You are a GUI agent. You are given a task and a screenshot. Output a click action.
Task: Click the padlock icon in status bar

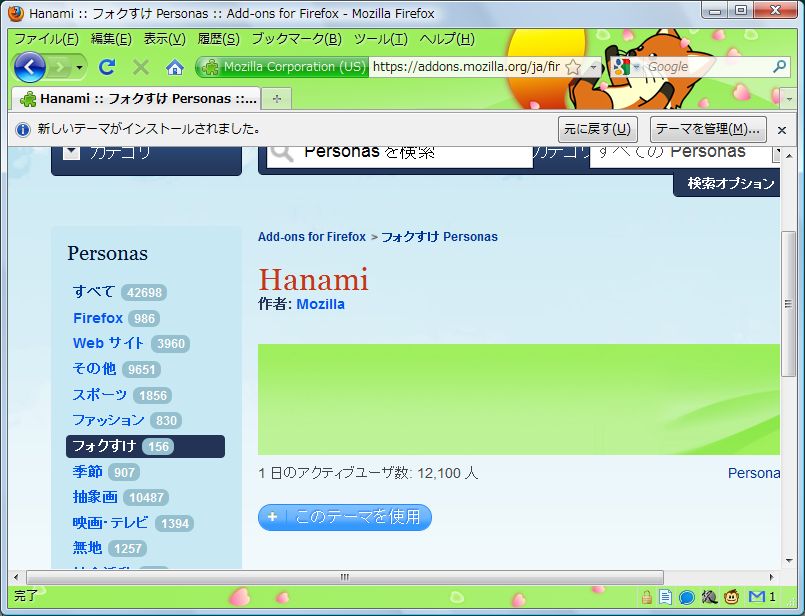[647, 596]
